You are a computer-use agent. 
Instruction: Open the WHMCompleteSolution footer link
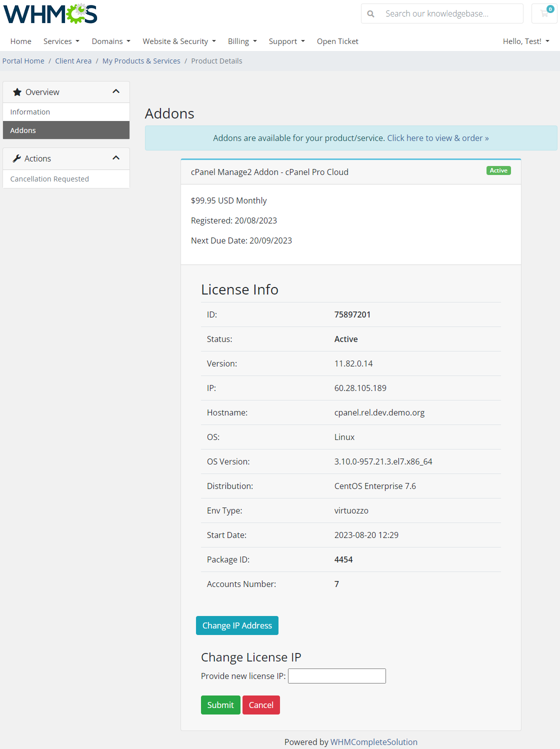[373, 742]
